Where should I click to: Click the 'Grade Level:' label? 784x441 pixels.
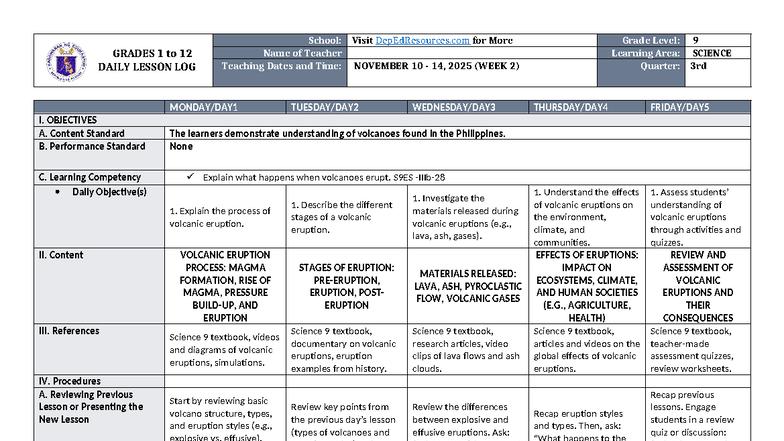pos(651,40)
